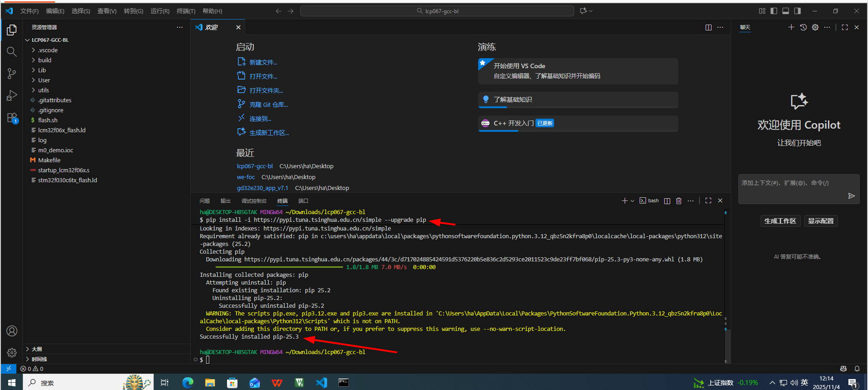Click the 生成工作区 button in chat

pyautogui.click(x=780, y=221)
